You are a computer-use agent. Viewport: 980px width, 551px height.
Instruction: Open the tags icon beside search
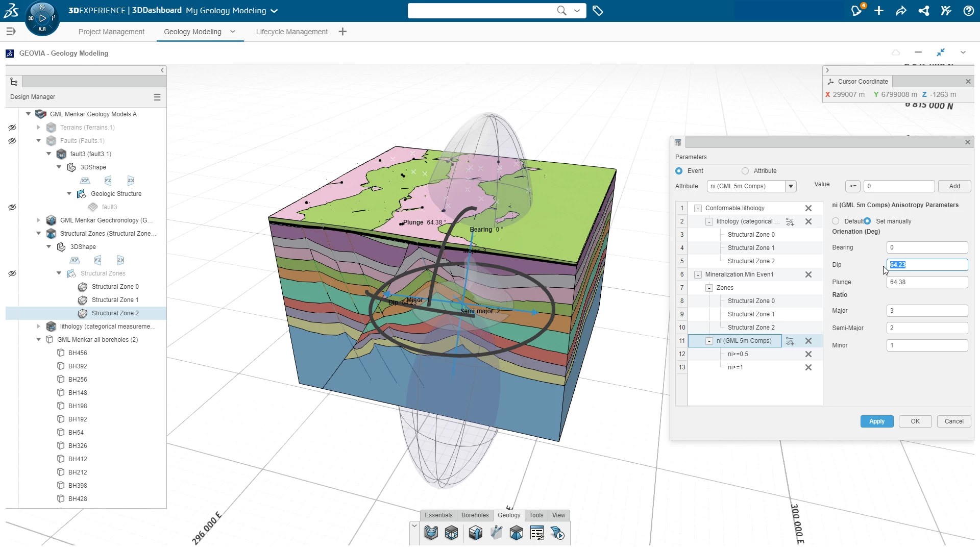tap(598, 11)
